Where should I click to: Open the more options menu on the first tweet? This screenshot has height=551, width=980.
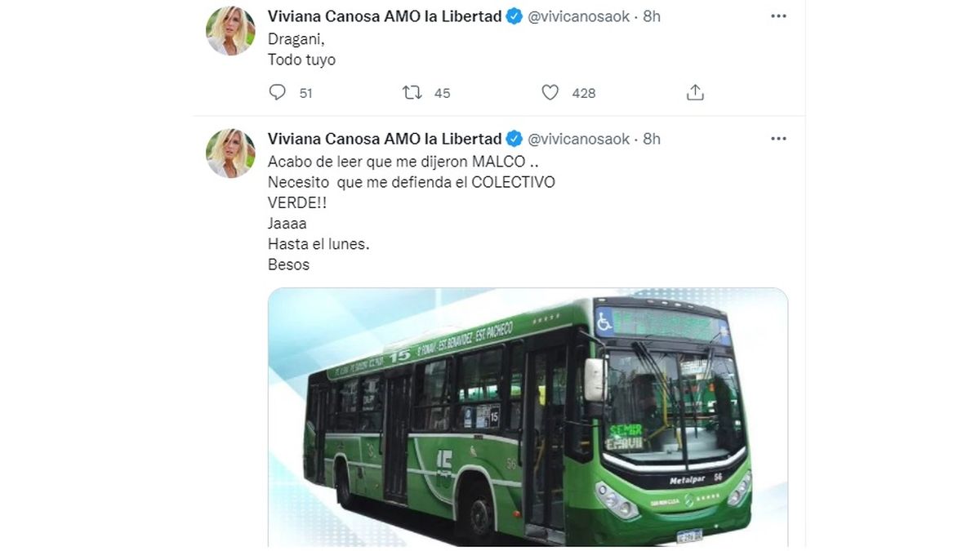point(778,16)
